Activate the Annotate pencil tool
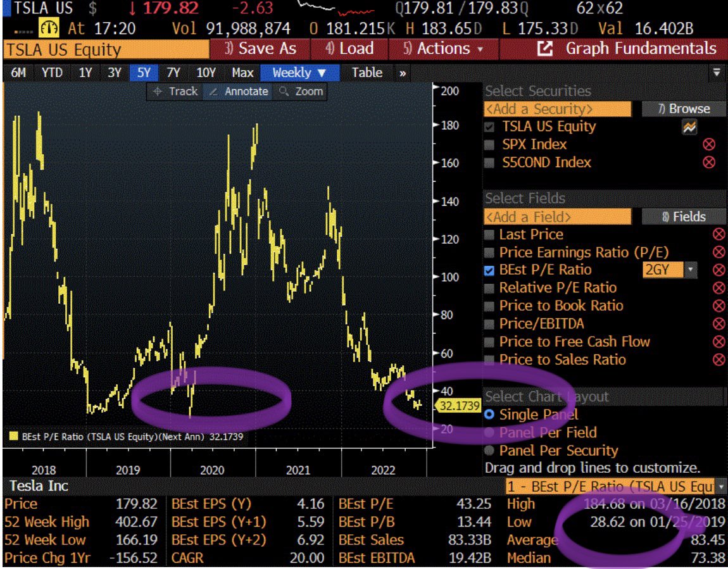 click(239, 91)
